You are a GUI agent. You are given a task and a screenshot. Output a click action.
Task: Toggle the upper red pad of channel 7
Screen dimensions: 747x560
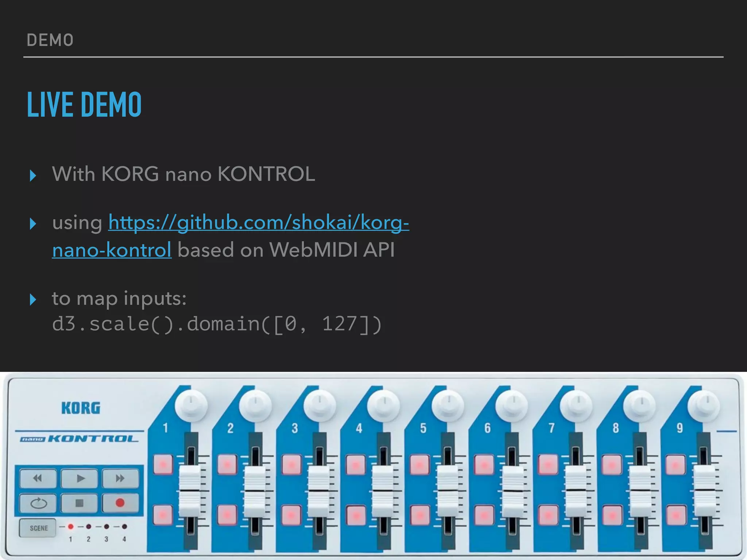pos(548,464)
